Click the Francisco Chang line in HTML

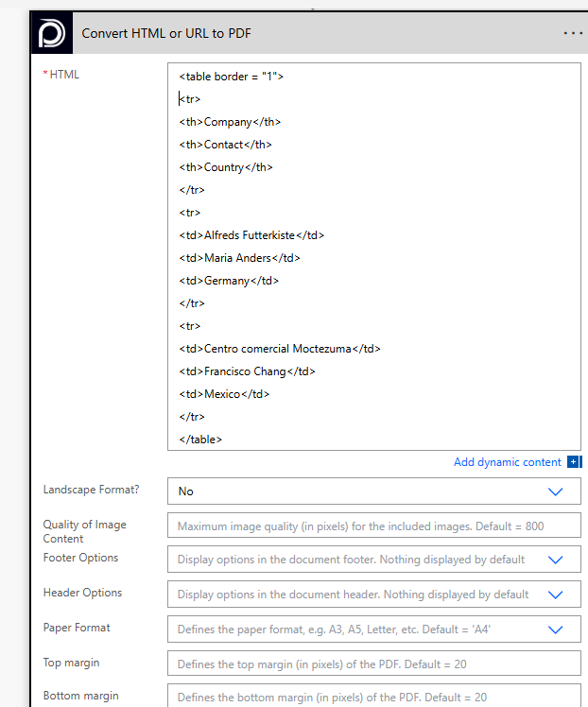(247, 371)
